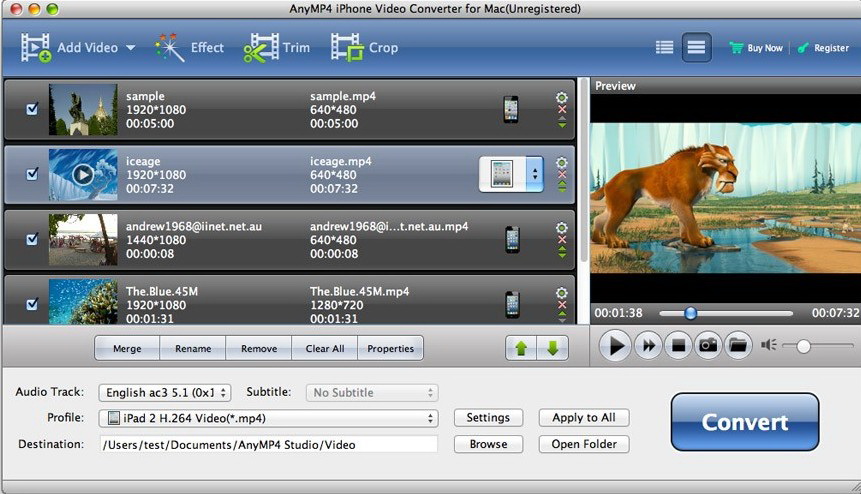Click the Clear All button
Image resolution: width=861 pixels, height=494 pixels.
325,348
